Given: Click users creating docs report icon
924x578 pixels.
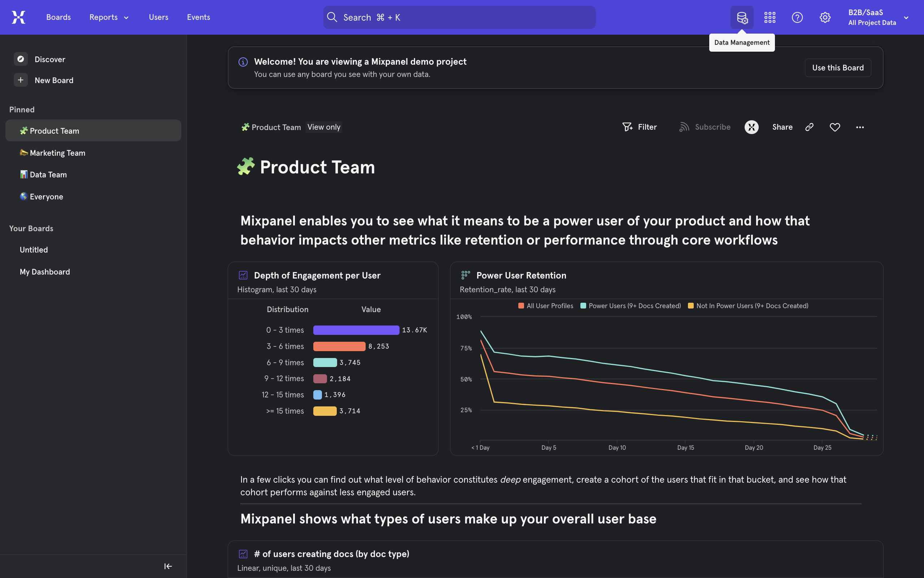Looking at the screenshot, I should (243, 553).
